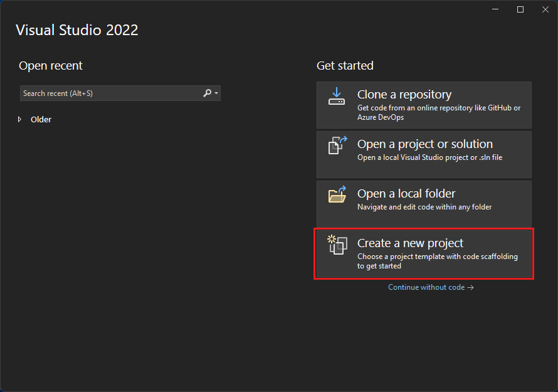Open a project or solution

point(424,154)
